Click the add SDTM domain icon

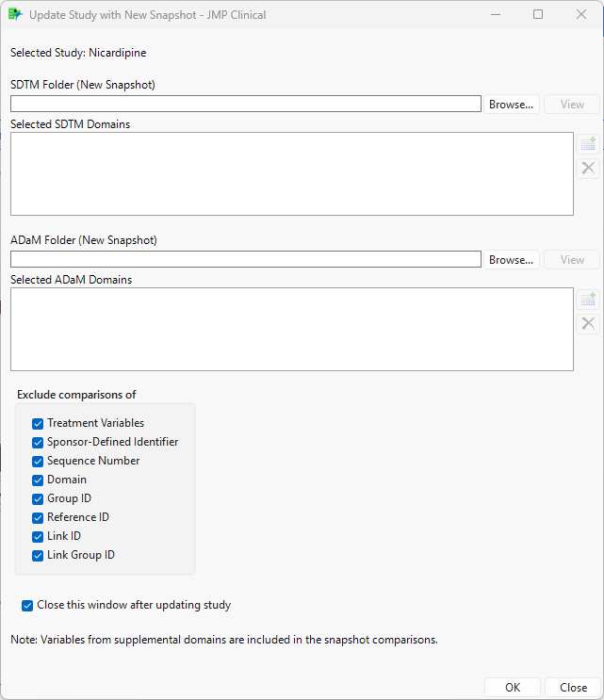588,144
